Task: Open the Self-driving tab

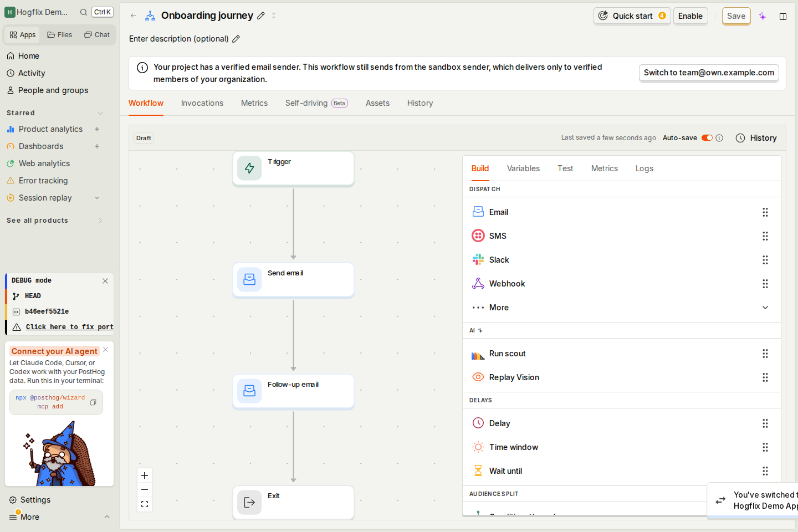Action: pyautogui.click(x=316, y=103)
